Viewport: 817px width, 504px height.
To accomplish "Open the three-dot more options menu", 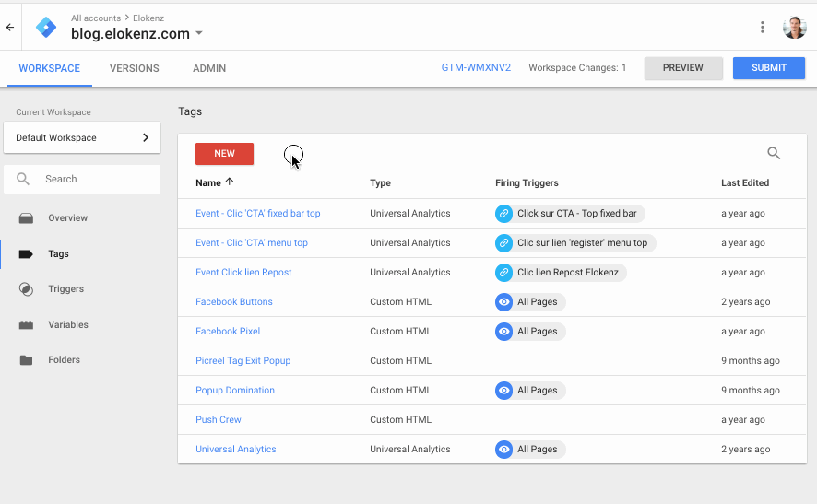I will [763, 27].
